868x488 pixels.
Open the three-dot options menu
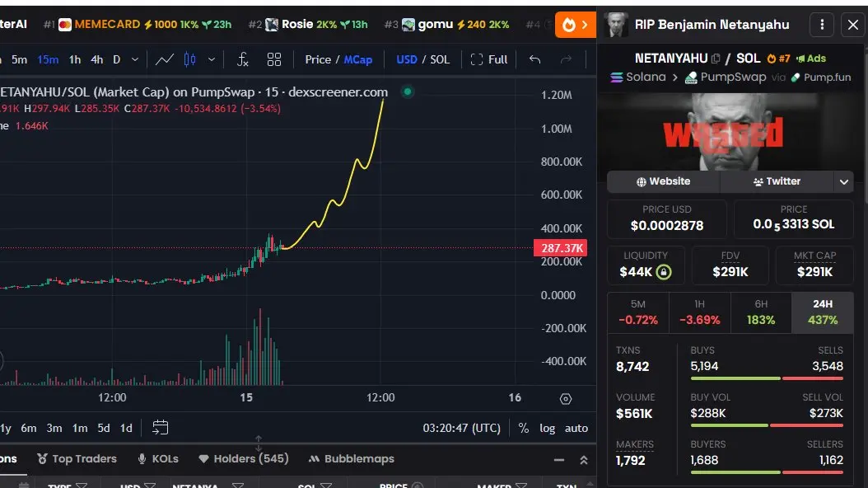(822, 25)
